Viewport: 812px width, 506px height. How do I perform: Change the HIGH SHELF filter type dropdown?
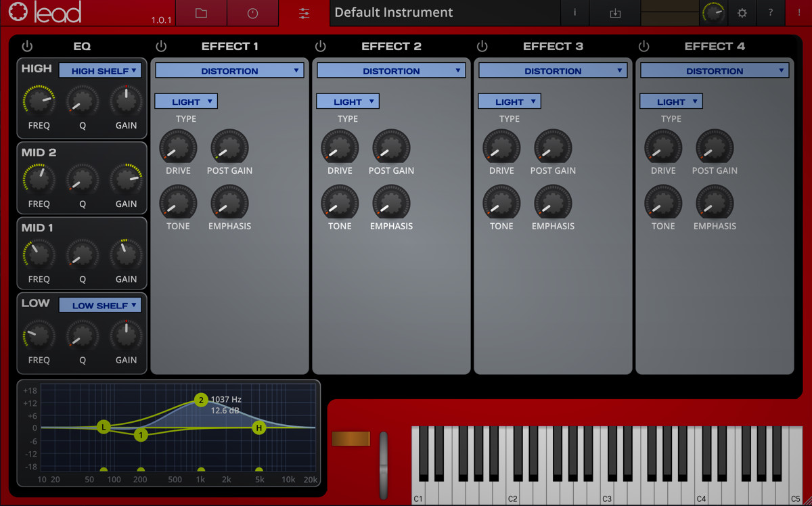(x=100, y=70)
